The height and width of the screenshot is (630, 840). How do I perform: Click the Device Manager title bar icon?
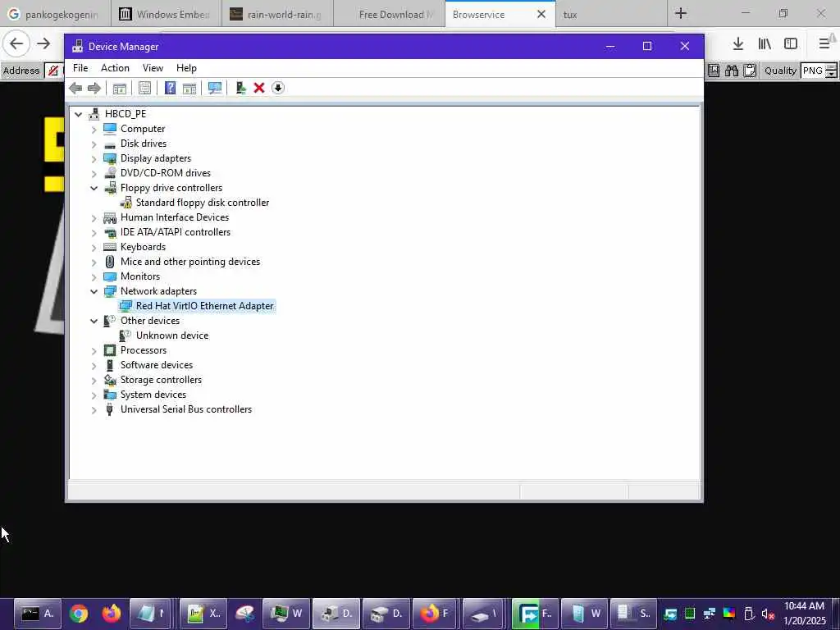pyautogui.click(x=78, y=47)
